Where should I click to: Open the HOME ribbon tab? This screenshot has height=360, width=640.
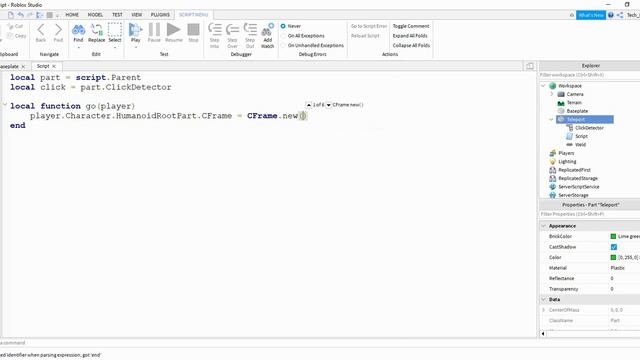click(72, 15)
